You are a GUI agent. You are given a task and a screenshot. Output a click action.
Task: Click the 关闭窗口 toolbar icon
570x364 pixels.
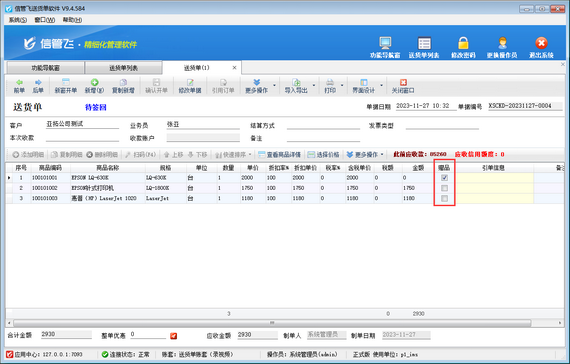403,83
